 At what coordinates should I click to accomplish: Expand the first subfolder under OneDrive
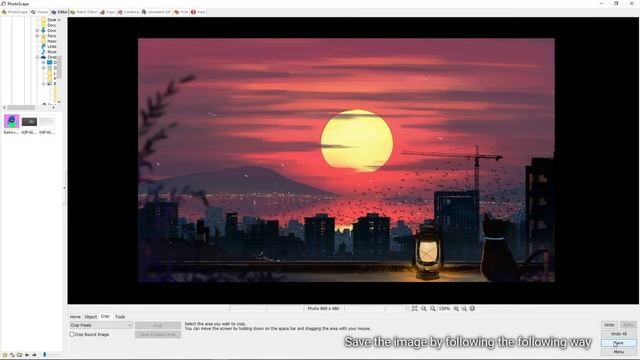pos(43,62)
